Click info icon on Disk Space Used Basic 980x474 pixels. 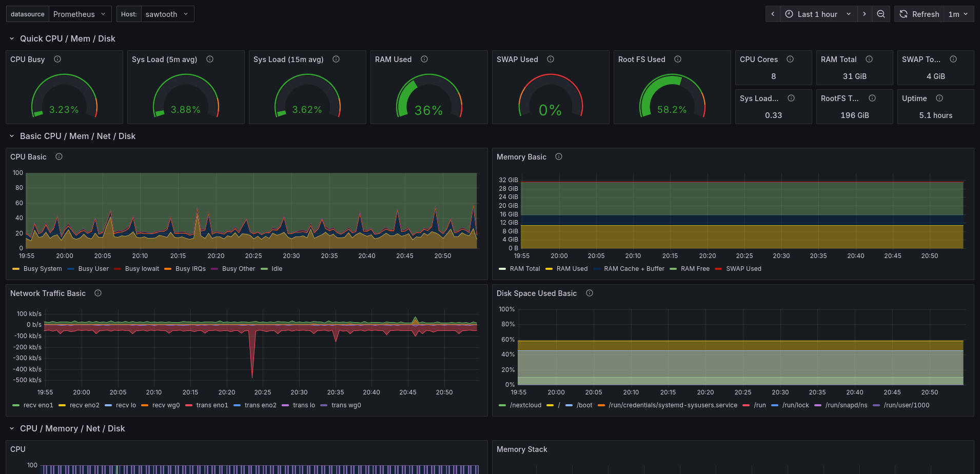pyautogui.click(x=590, y=293)
